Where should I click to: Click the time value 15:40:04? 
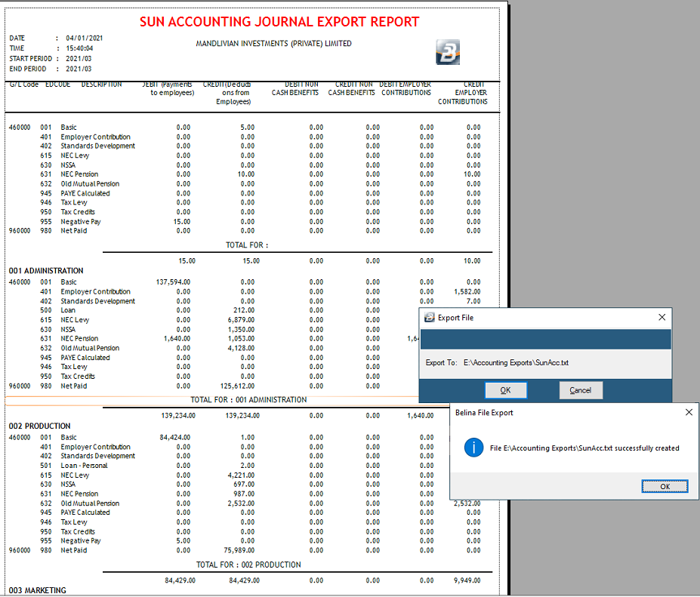[x=79, y=48]
